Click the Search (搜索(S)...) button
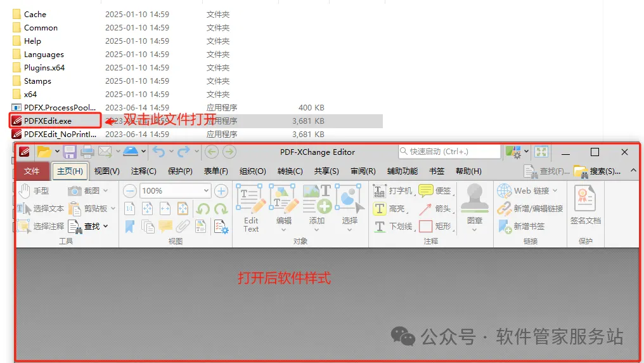The height and width of the screenshot is (363, 644). pos(598,171)
